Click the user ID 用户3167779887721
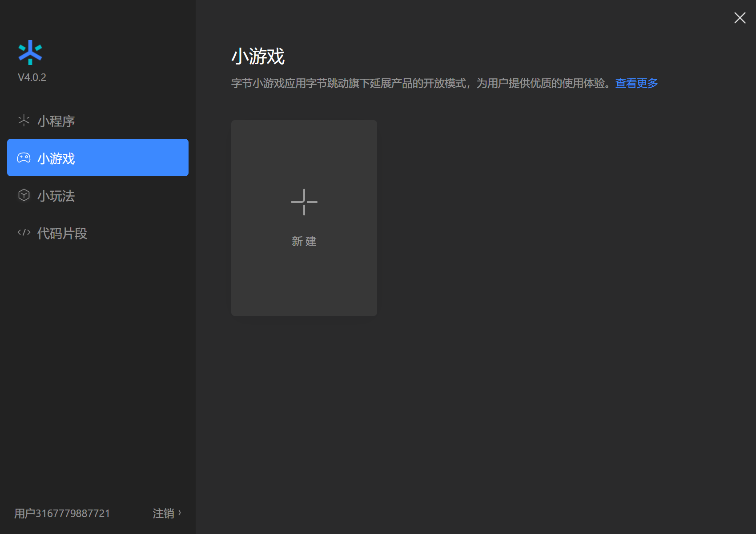Screen dimensions: 756x534 (62, 513)
